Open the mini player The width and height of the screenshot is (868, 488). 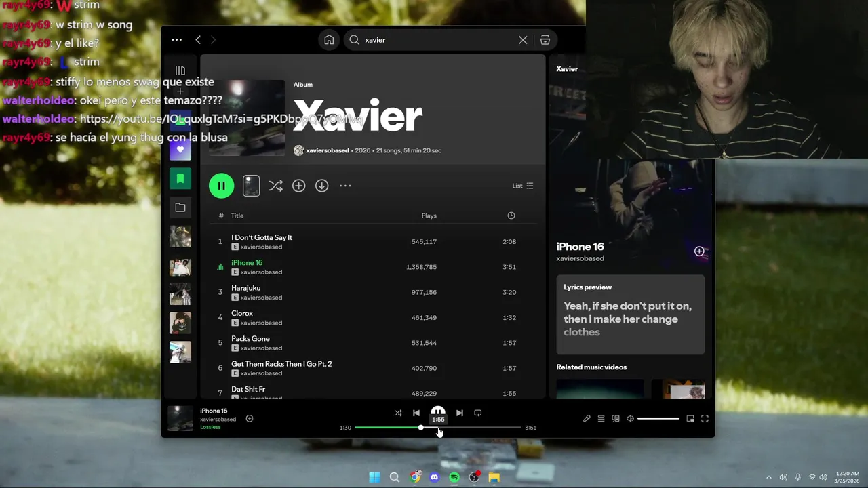690,419
